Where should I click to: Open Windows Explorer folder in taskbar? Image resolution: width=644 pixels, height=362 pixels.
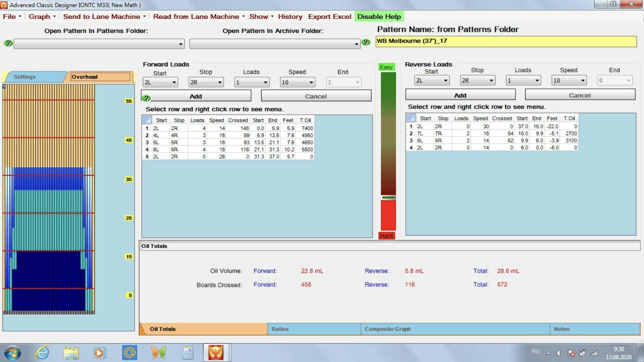[71, 353]
